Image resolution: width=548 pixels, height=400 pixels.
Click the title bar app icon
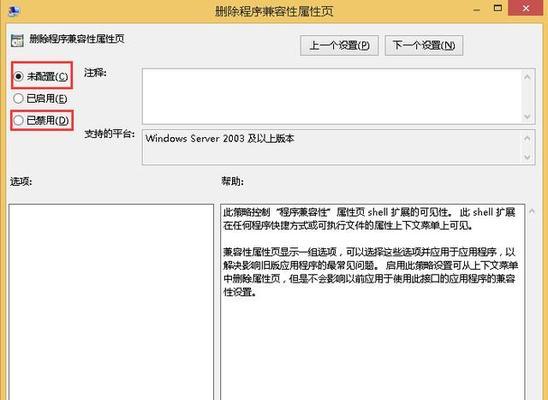(14, 11)
